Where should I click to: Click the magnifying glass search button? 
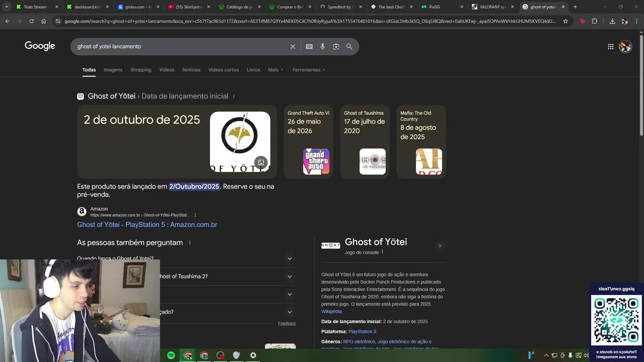349,46
